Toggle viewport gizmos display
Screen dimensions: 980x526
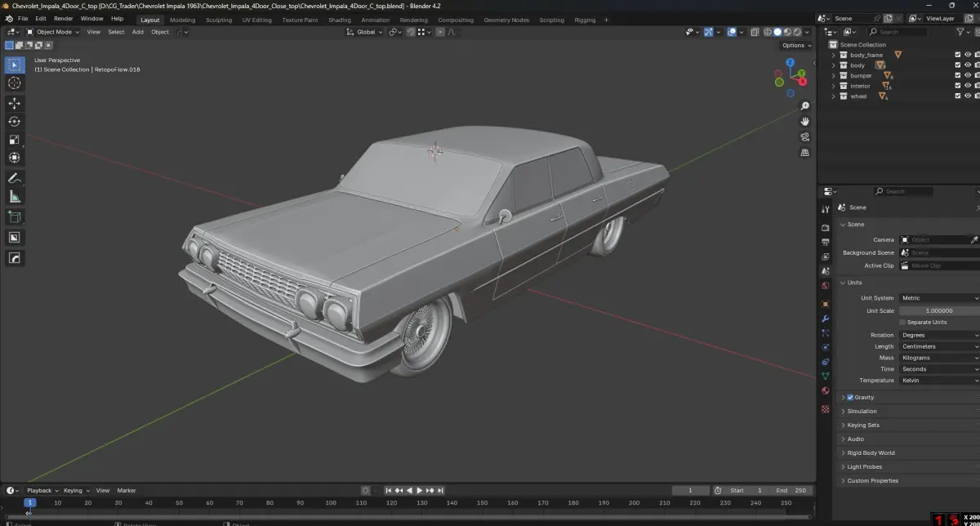click(x=708, y=32)
